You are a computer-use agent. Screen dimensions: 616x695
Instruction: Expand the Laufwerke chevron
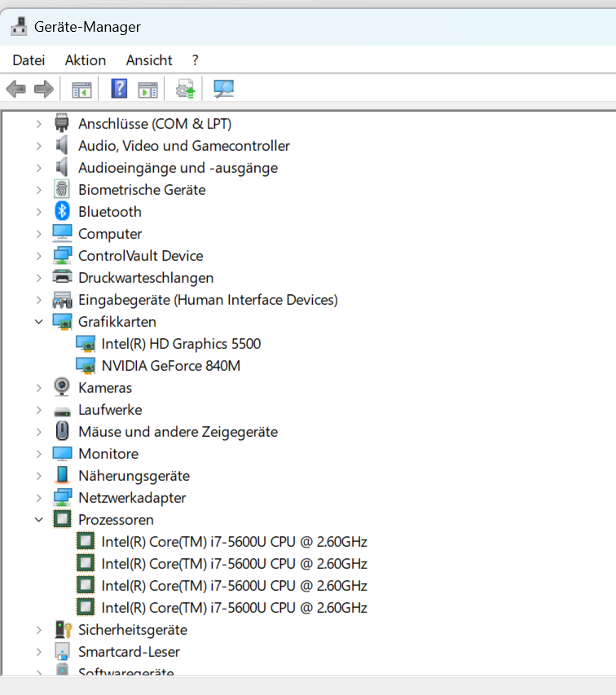coord(39,410)
